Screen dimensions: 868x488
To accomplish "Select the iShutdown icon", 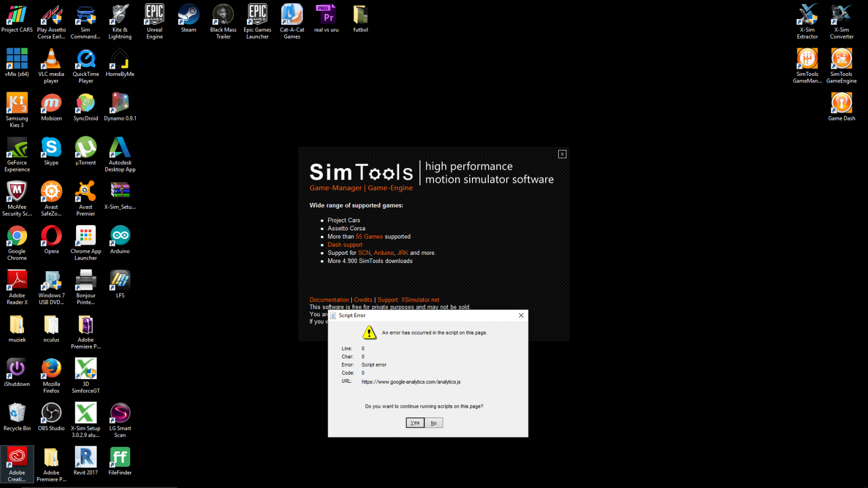I will click(17, 373).
